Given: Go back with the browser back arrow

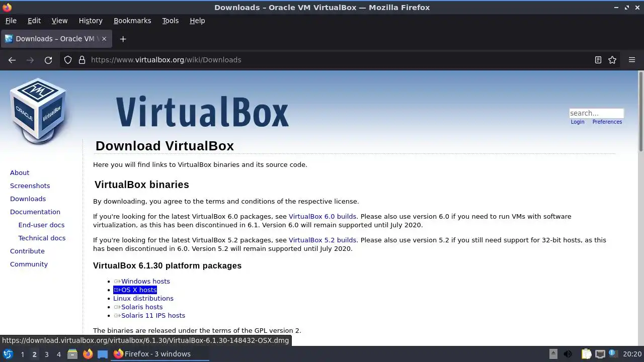Looking at the screenshot, I should [x=12, y=60].
